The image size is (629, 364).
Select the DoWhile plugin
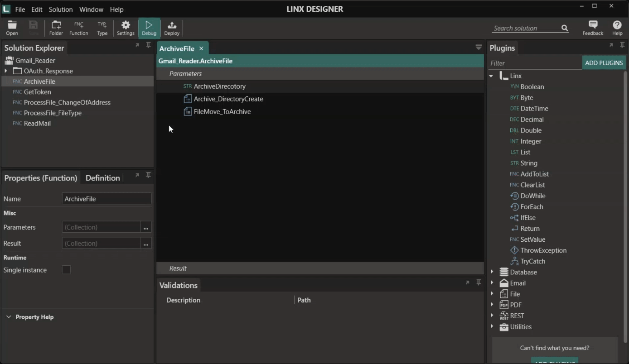(x=528, y=196)
